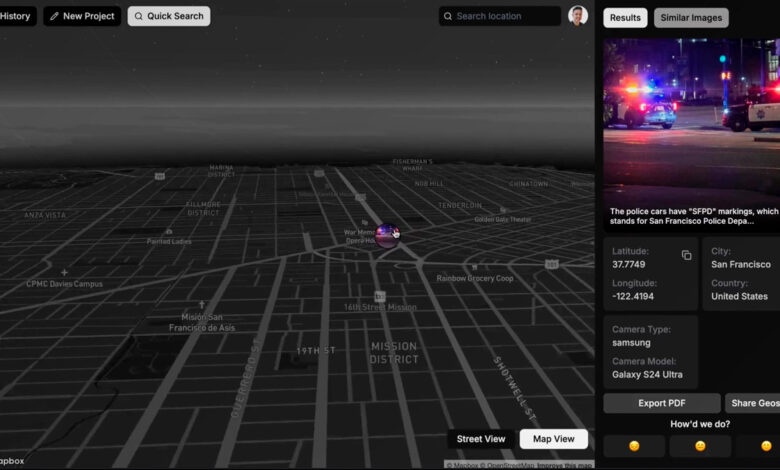Screen dimensions: 780x470
Task: Select the Painted Ladies landmark icon
Action: point(169,232)
